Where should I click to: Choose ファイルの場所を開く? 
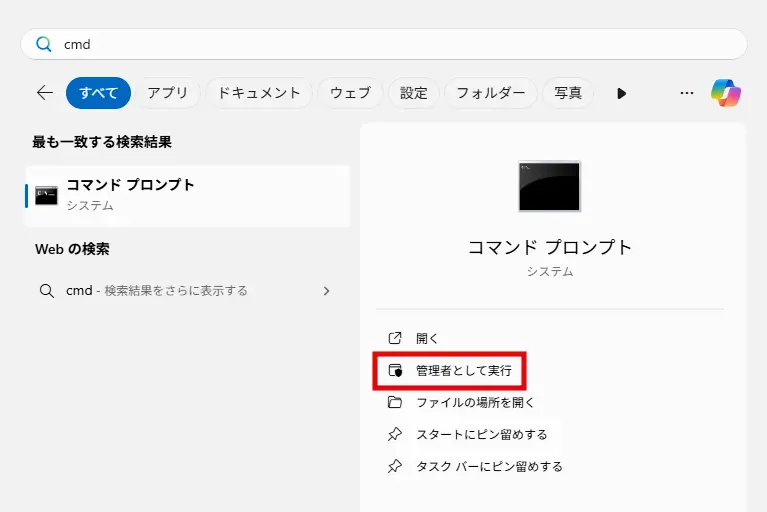click(474, 402)
